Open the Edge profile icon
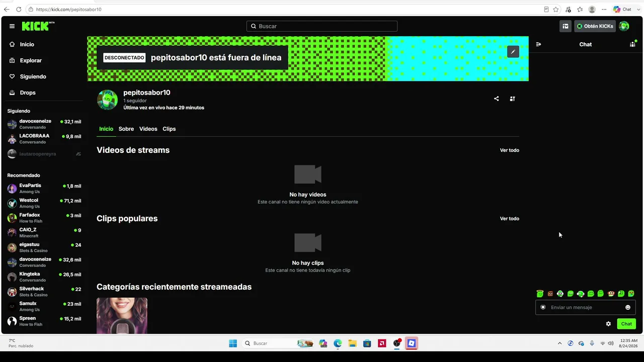Image resolution: width=644 pixels, height=362 pixels. point(592,9)
